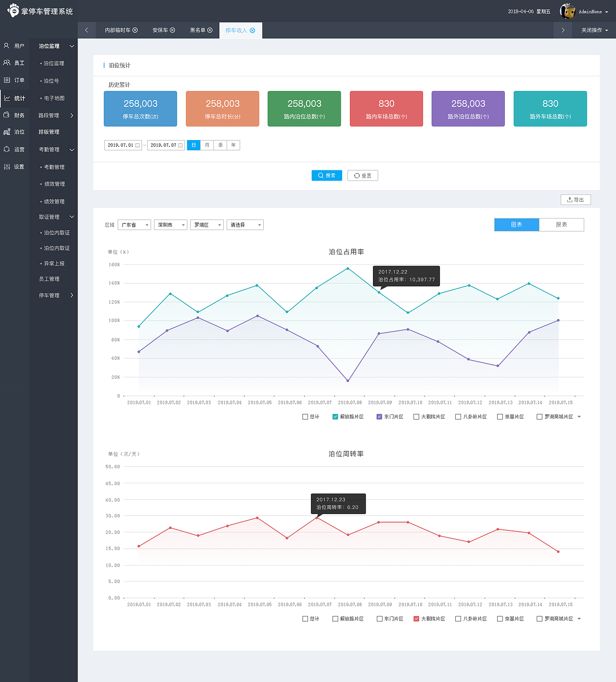Click the 重置 reset button
The image size is (616, 682).
click(363, 176)
